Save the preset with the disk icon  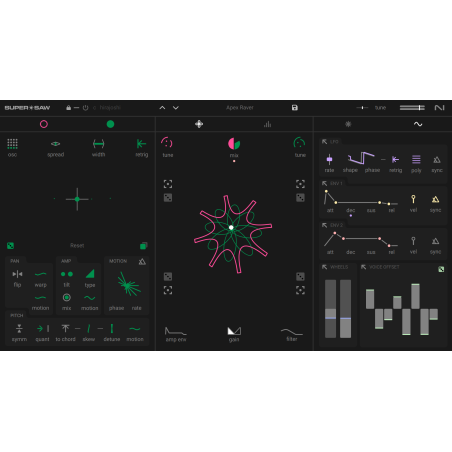point(295,108)
